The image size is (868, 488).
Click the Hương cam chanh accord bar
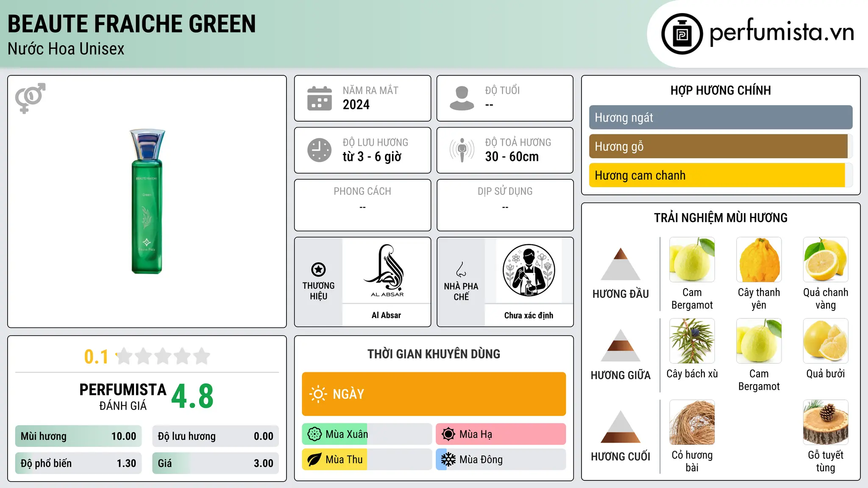click(721, 175)
